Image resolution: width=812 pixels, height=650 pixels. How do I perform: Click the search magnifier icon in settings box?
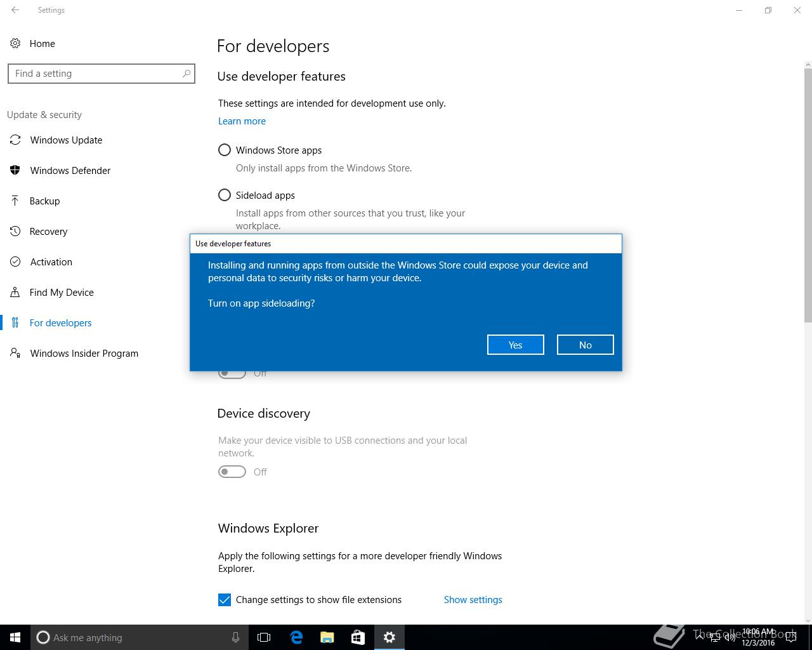187,74
